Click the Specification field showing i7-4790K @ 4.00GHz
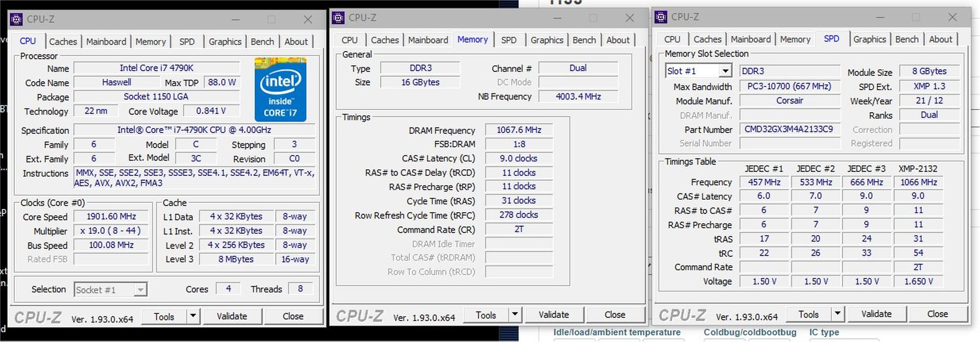Image resolution: width=980 pixels, height=342 pixels. click(194, 130)
